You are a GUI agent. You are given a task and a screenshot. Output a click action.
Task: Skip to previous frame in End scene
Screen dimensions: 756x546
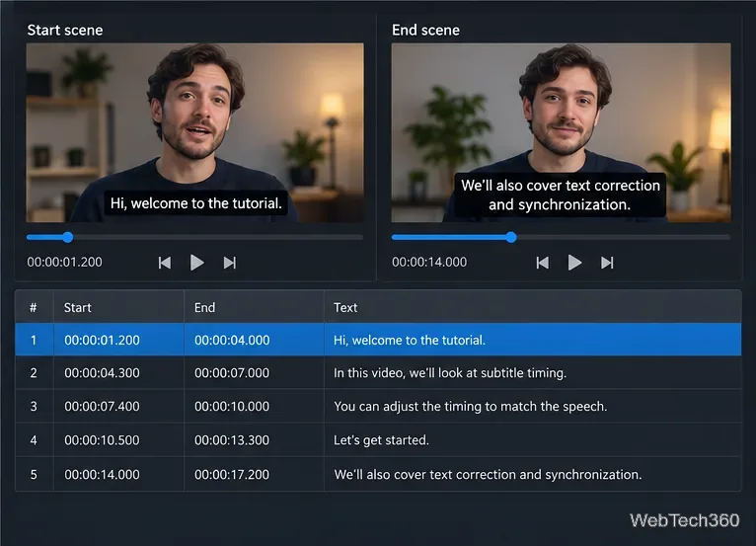[x=543, y=263]
